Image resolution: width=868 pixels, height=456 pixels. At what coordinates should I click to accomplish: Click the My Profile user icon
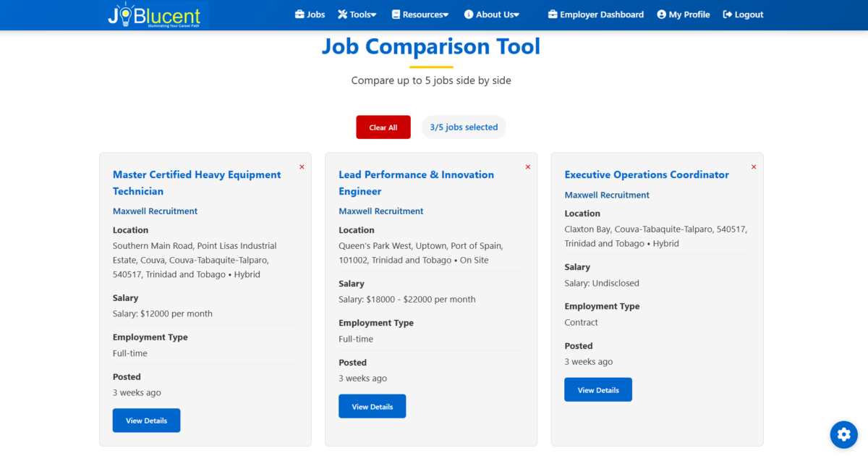[x=661, y=14]
